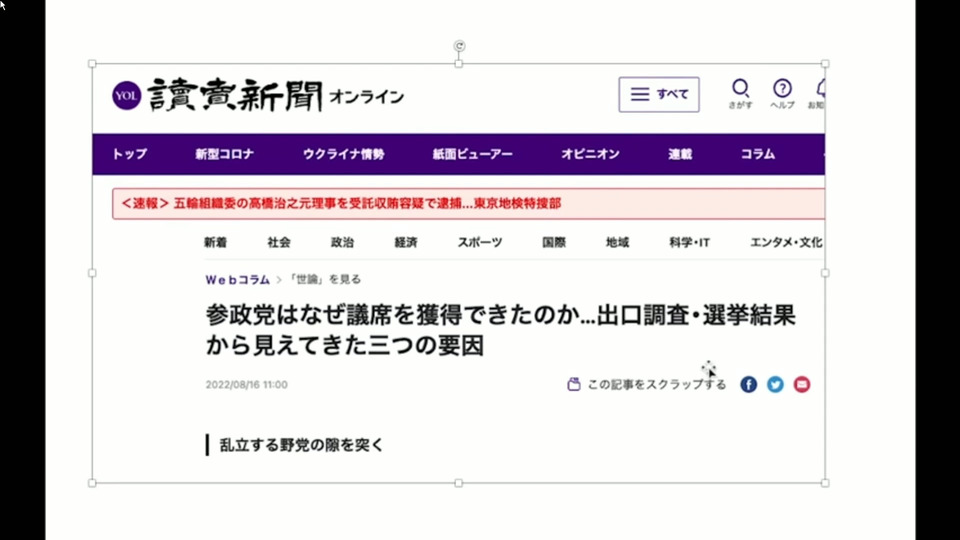Screen dimensions: 960x540
Task: Select the ウクライナ情勢 navigation tab
Action: point(343,154)
